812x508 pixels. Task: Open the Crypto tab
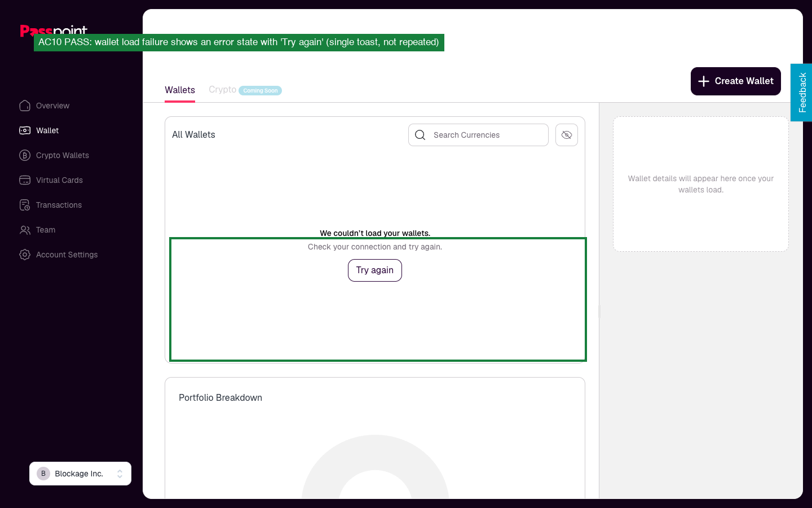pos(222,90)
